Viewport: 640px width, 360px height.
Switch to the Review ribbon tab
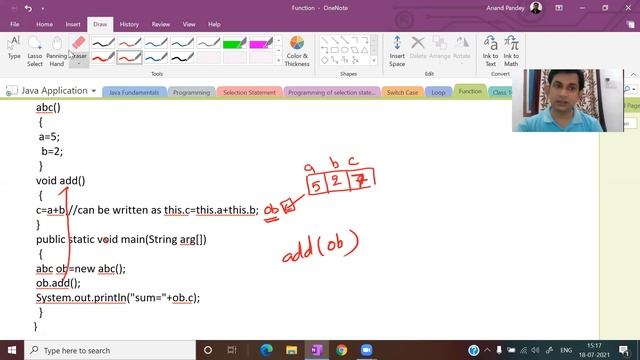pyautogui.click(x=161, y=24)
